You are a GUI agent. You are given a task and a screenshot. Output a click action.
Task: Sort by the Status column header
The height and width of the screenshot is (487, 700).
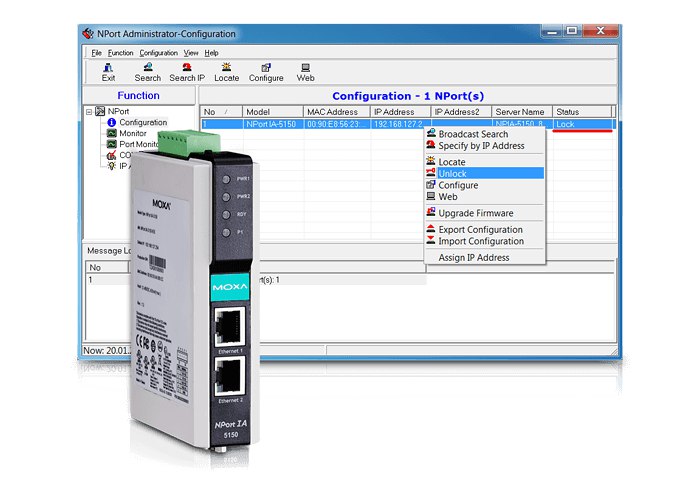[582, 112]
